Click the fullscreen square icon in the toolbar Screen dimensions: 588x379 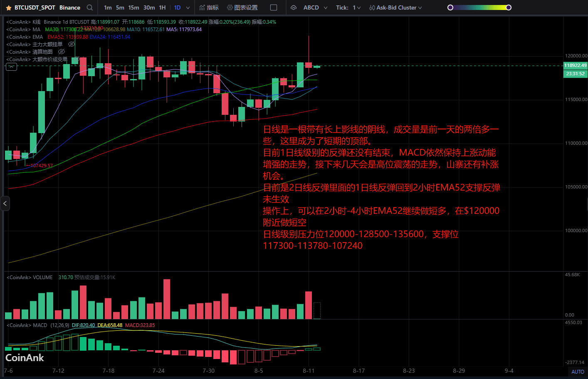pyautogui.click(x=274, y=7)
